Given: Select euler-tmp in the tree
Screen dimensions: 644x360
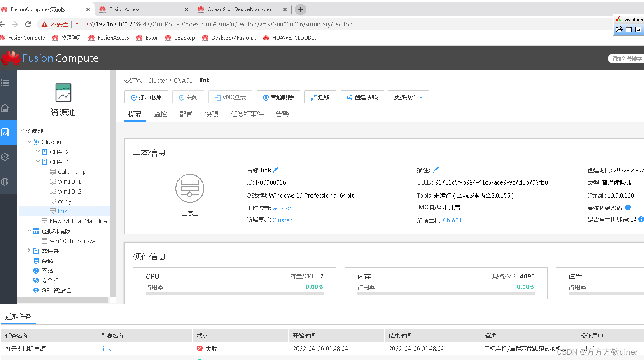Looking at the screenshot, I should pyautogui.click(x=72, y=172).
